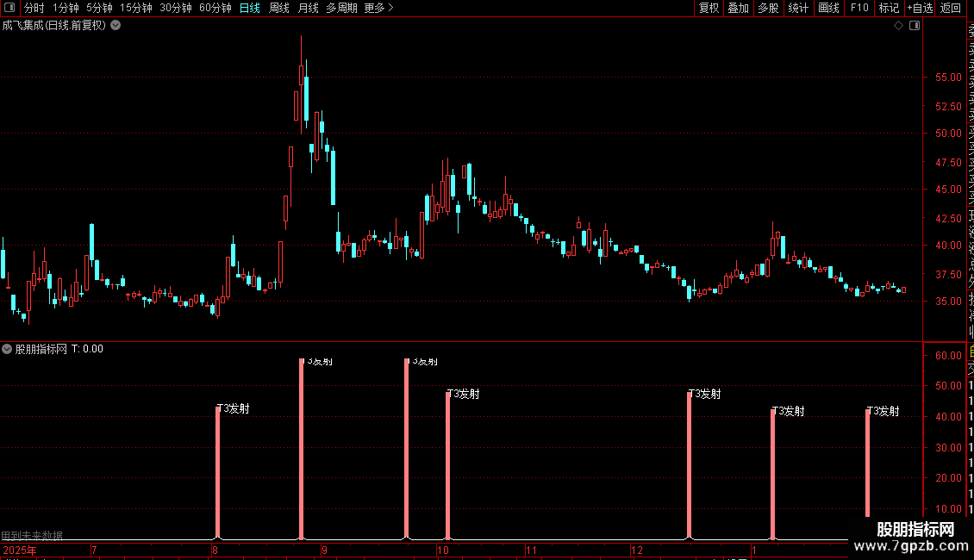This screenshot has height=560, width=974.
Task: Click the 成飞集成(日线.前复权) chart title
Action: [x=54, y=26]
